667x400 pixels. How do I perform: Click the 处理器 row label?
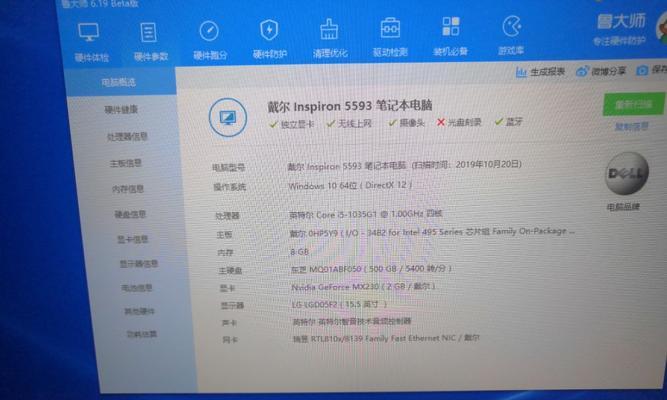pyautogui.click(x=227, y=216)
